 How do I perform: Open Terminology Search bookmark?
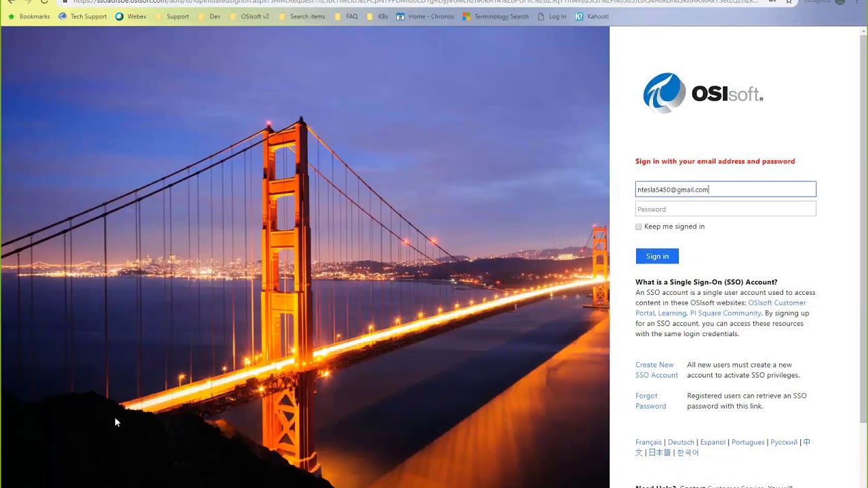495,16
